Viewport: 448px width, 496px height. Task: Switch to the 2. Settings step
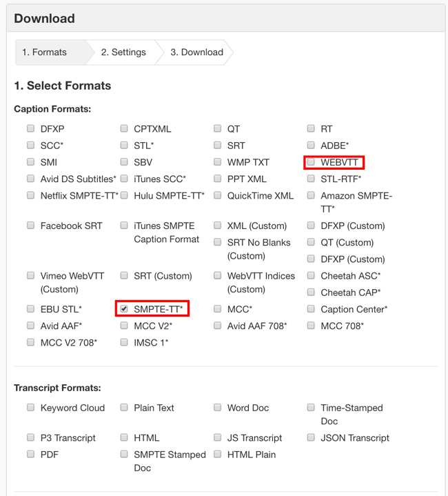(x=123, y=52)
